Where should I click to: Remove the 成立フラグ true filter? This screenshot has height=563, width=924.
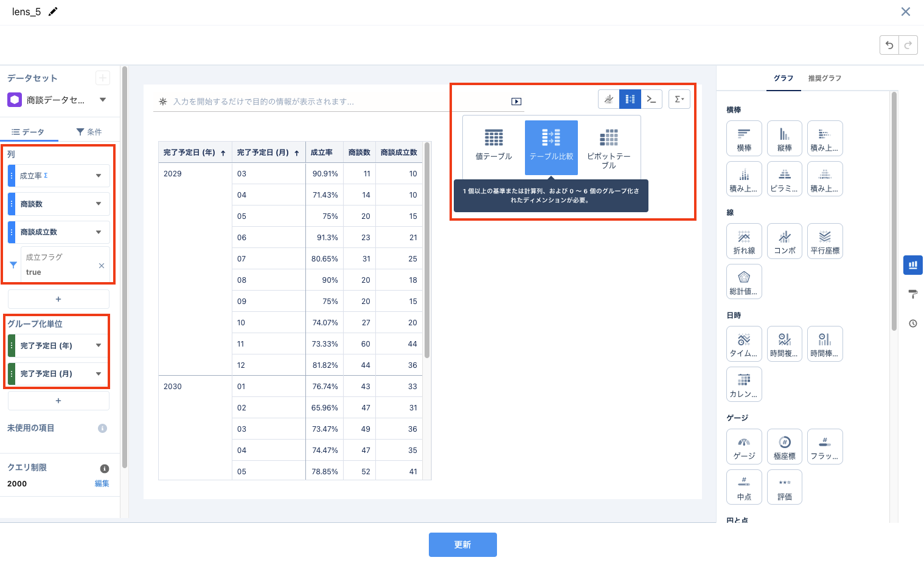(x=102, y=266)
